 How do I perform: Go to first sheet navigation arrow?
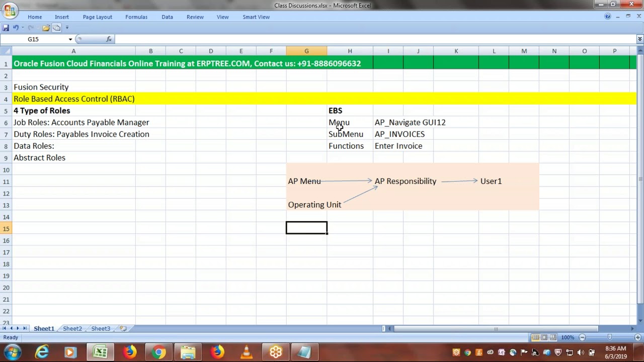click(4, 329)
